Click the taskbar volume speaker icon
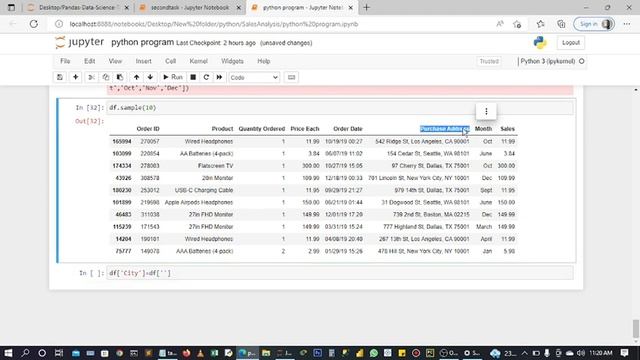Image resolution: width=640 pixels, height=360 pixels. tap(580, 353)
